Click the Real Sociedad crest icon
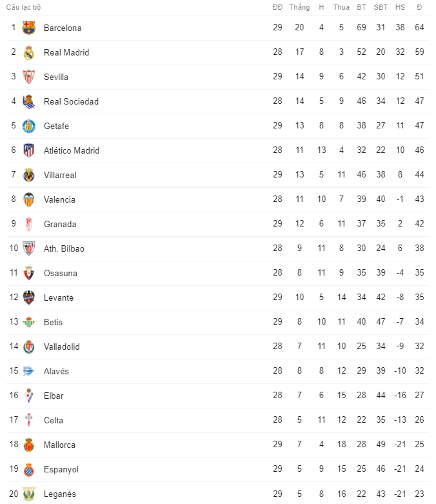 point(29,101)
